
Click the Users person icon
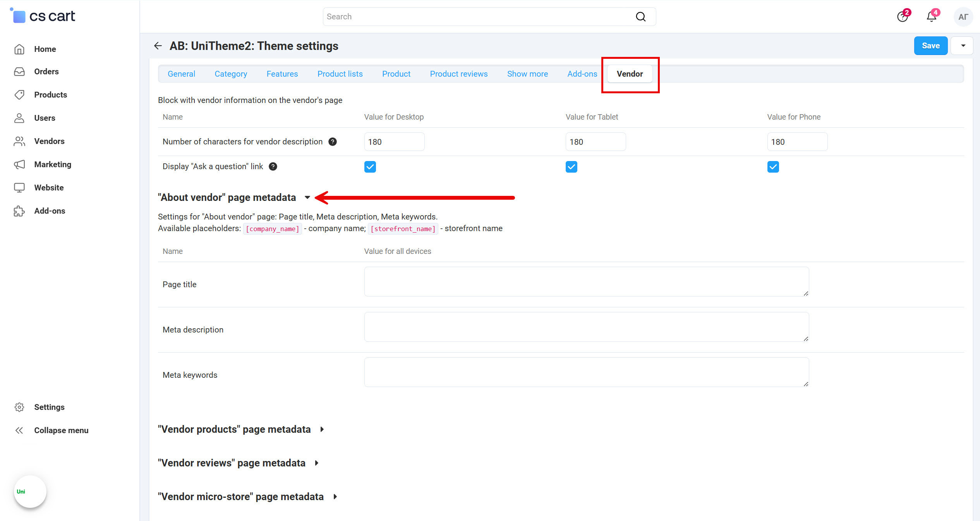point(19,118)
